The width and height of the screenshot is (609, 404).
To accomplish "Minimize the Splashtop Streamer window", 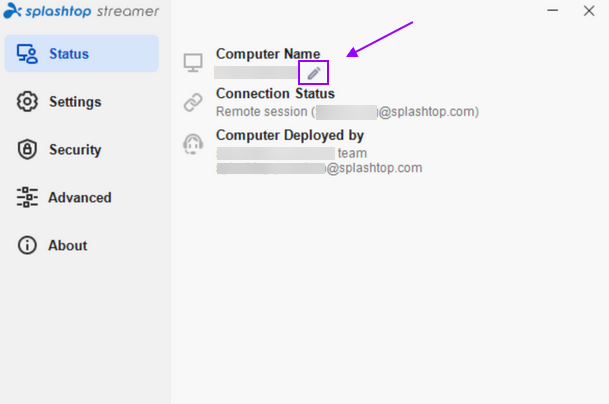I will pyautogui.click(x=553, y=10).
